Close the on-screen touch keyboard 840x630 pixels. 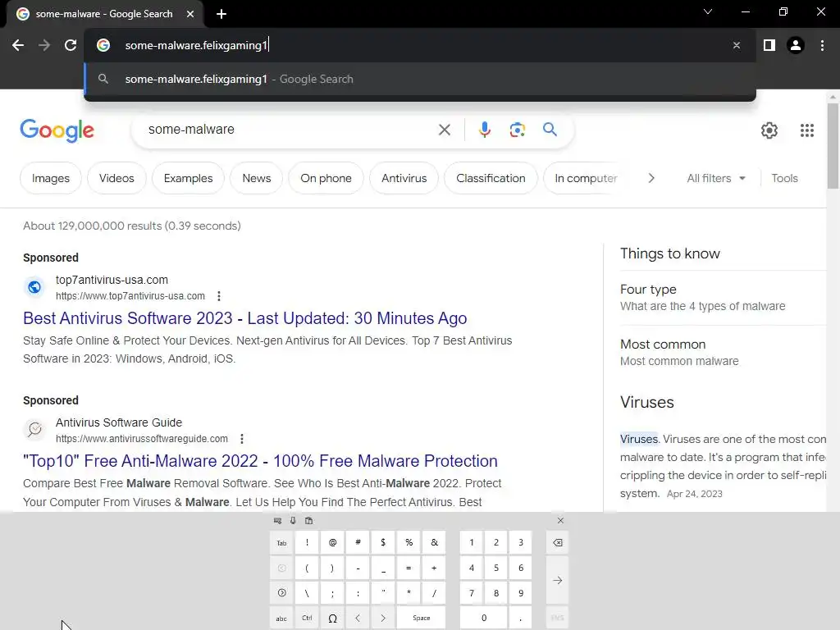[x=560, y=520]
